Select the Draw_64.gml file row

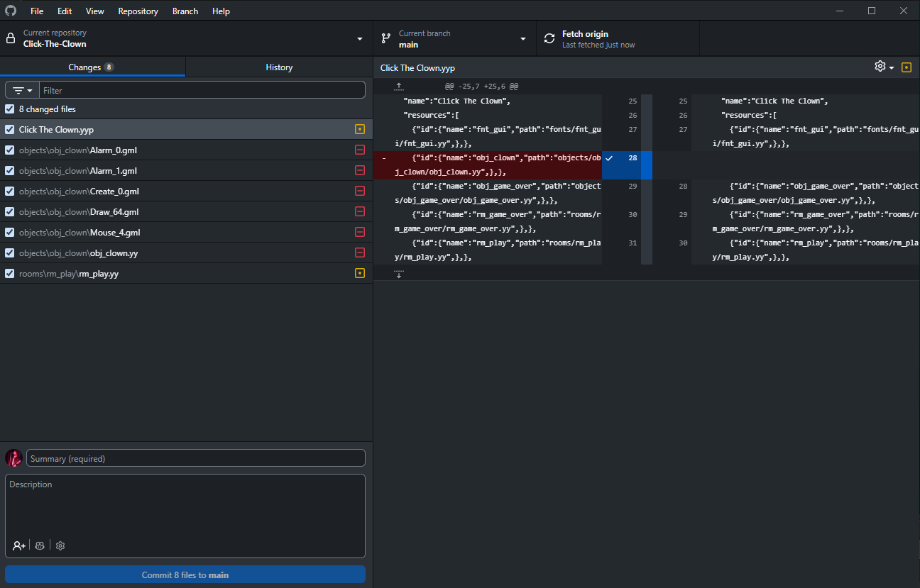(186, 212)
